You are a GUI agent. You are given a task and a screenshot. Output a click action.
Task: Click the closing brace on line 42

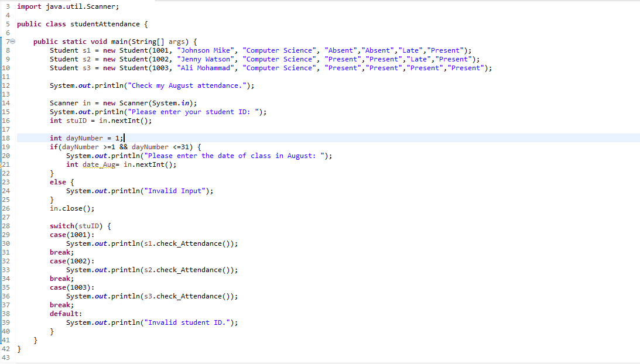(19, 348)
